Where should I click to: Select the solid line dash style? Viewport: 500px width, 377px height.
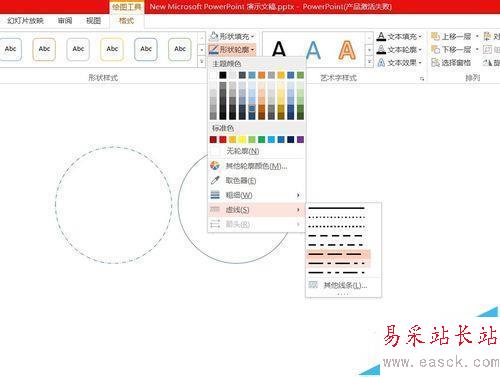pyautogui.click(x=337, y=208)
